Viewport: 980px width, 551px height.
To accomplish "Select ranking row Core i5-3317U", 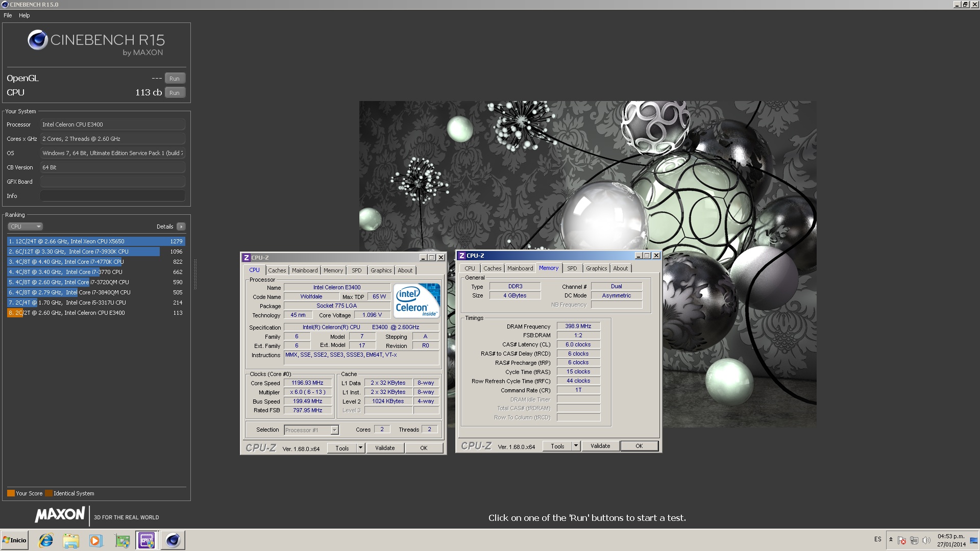I will (96, 303).
